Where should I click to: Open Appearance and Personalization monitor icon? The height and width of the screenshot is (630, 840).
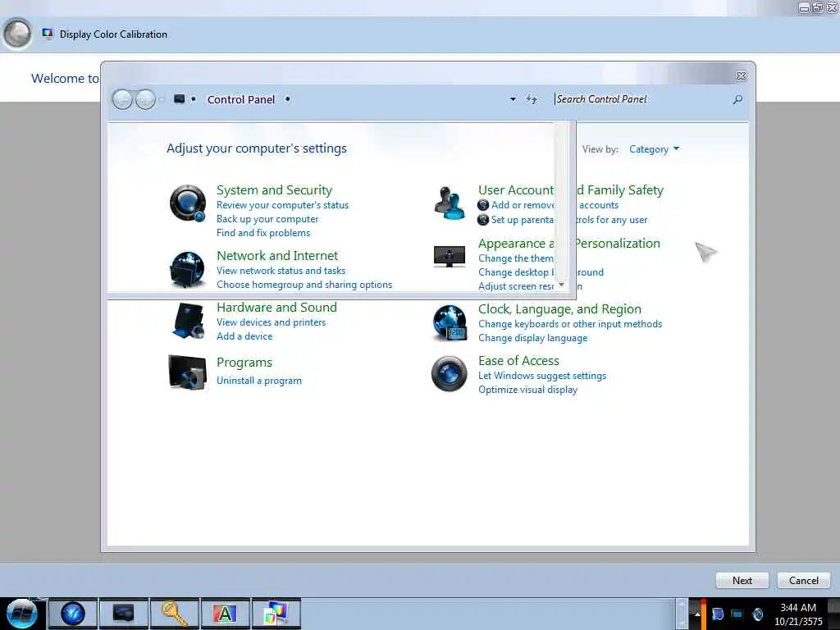click(x=449, y=257)
